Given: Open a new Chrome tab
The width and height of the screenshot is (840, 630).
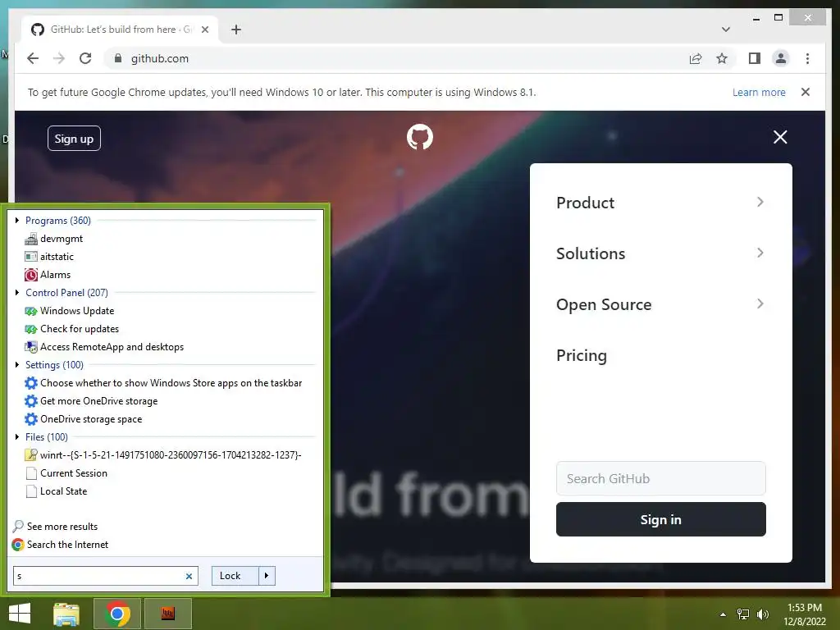Looking at the screenshot, I should (x=236, y=30).
